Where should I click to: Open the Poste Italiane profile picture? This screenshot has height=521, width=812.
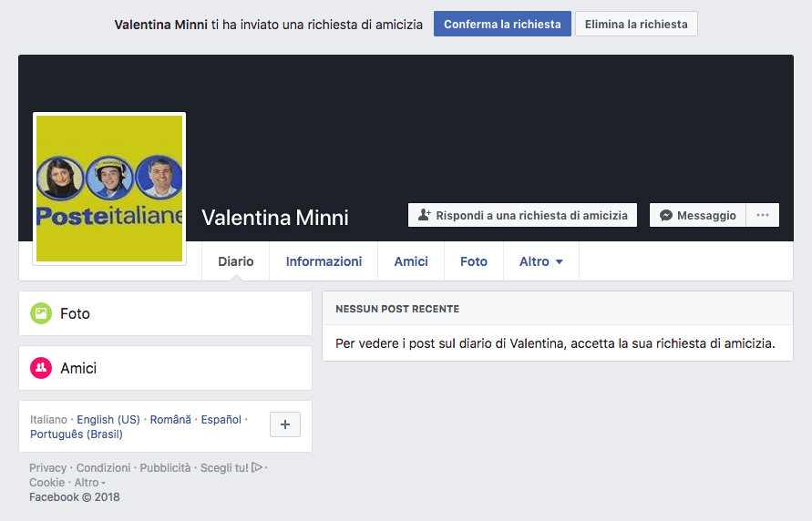(109, 189)
